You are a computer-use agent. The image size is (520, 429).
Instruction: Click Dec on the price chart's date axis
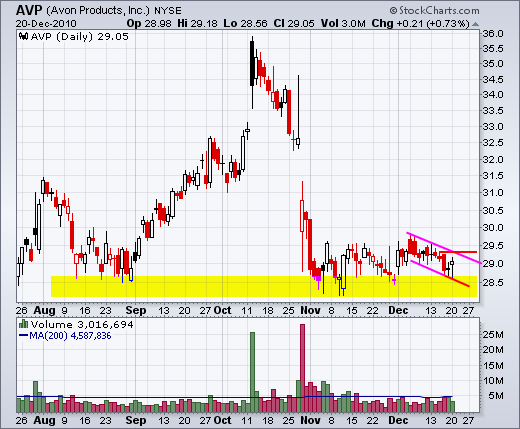pyautogui.click(x=398, y=311)
